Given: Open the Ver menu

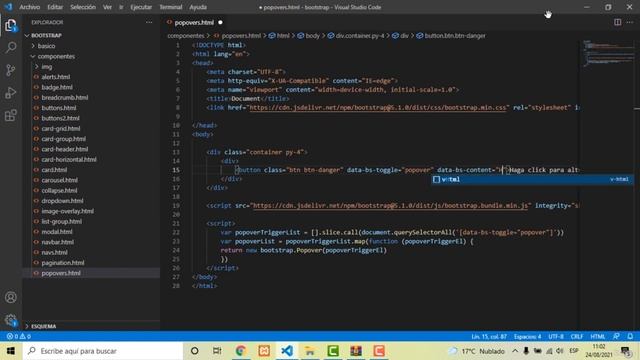Looking at the screenshot, I should [x=107, y=7].
